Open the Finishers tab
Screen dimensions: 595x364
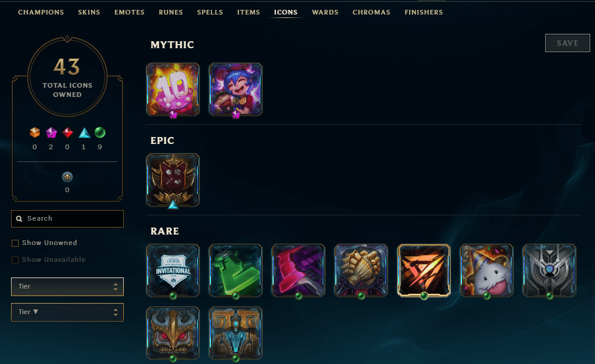[424, 12]
